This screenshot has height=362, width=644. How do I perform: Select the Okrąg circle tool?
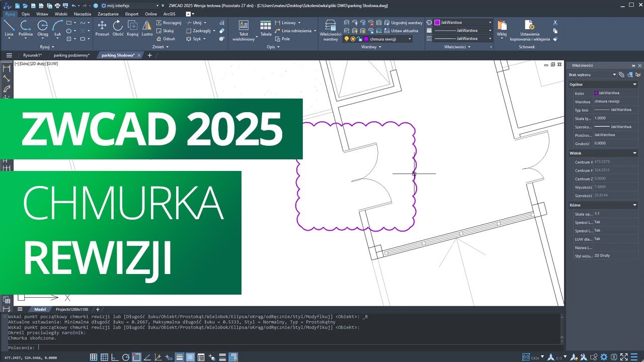click(43, 28)
